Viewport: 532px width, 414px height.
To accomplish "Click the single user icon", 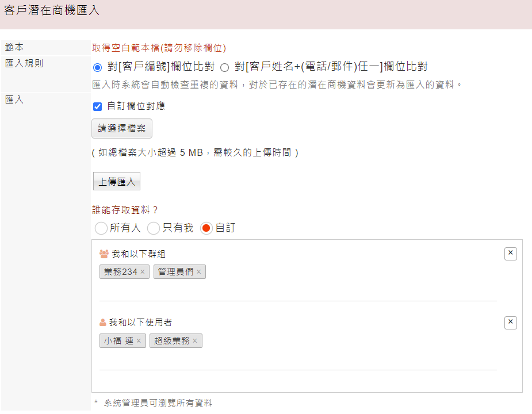I will coord(103,323).
